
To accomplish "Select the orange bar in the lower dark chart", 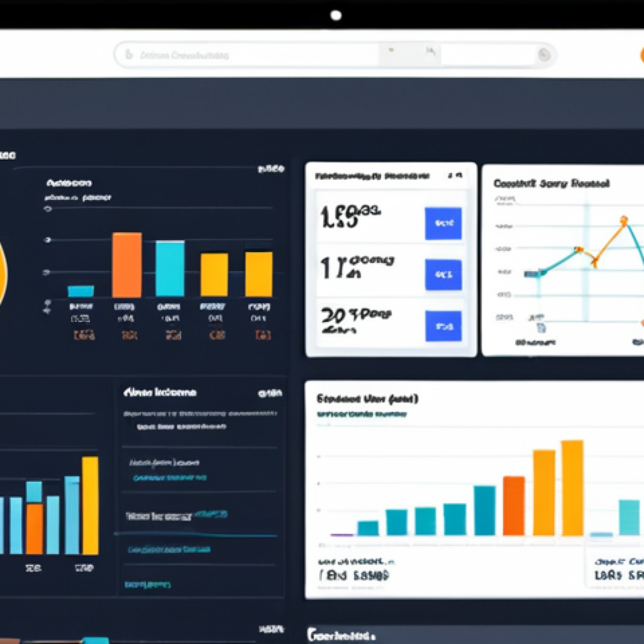I will [35, 529].
